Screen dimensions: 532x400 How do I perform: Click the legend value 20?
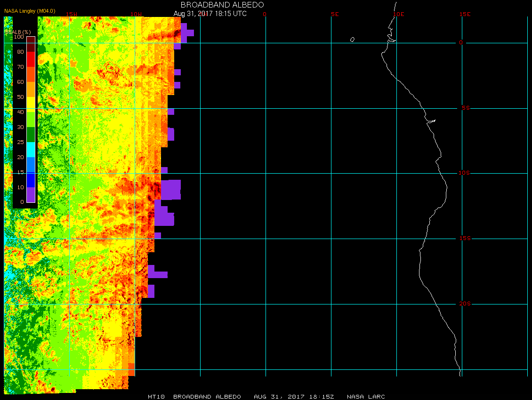pyautogui.click(x=20, y=157)
